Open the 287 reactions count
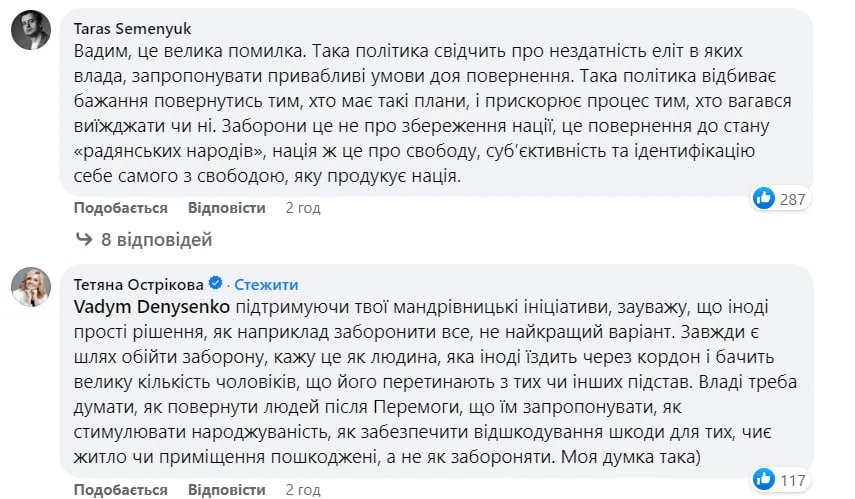This screenshot has width=855, height=499. [793, 199]
